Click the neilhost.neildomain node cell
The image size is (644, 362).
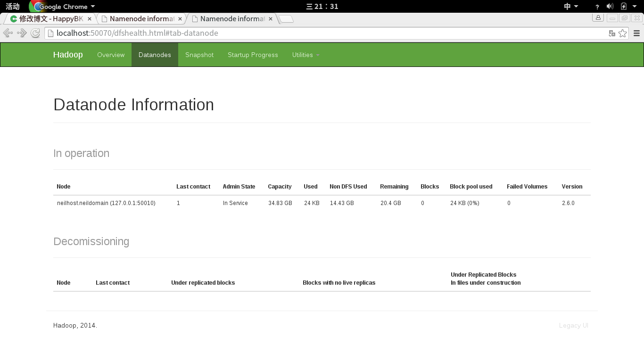click(106, 203)
